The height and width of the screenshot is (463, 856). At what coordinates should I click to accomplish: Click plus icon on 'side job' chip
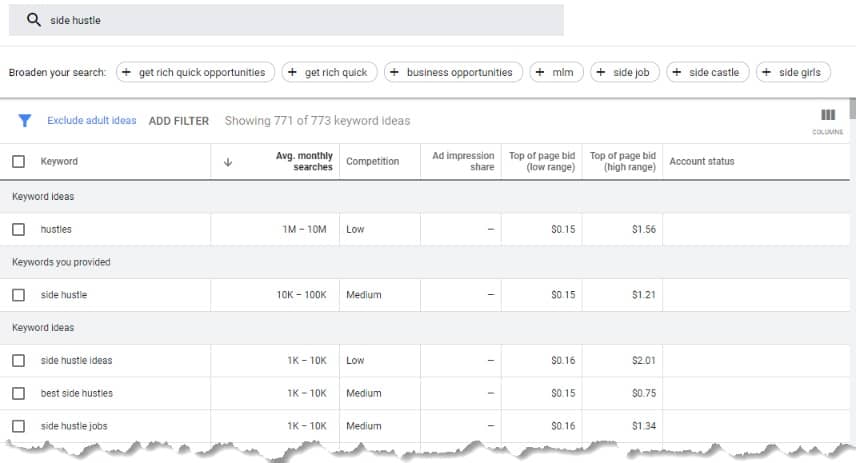(x=601, y=72)
